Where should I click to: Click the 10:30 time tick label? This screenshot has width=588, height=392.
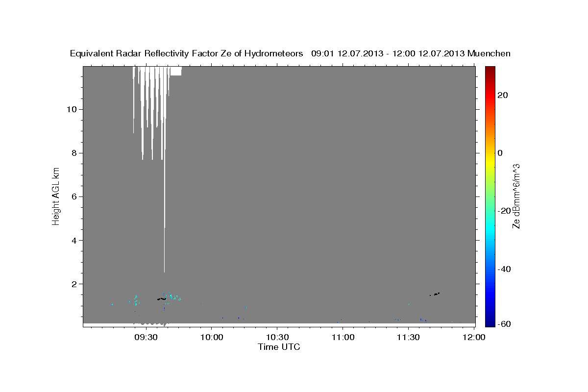coord(277,337)
